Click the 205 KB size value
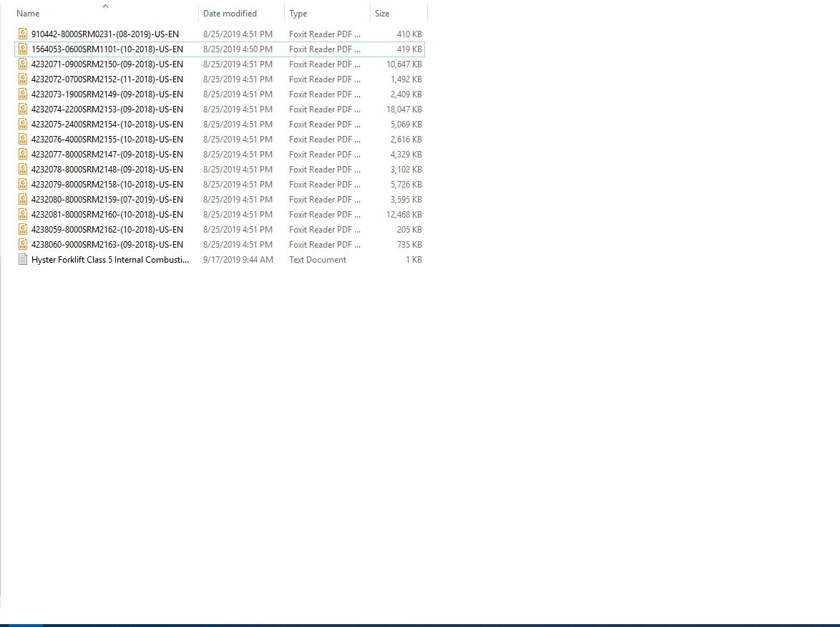Image resolution: width=840 pixels, height=627 pixels. 409,229
